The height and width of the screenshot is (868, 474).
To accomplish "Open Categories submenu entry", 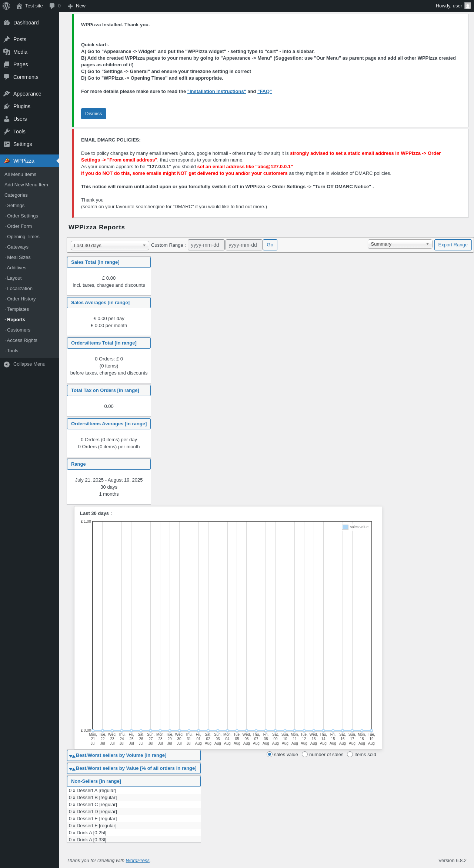I will point(16,195).
